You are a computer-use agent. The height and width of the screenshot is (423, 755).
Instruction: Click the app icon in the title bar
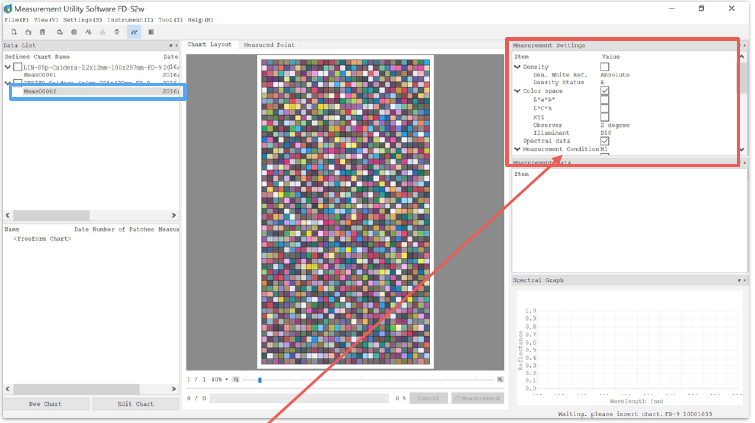[8, 9]
